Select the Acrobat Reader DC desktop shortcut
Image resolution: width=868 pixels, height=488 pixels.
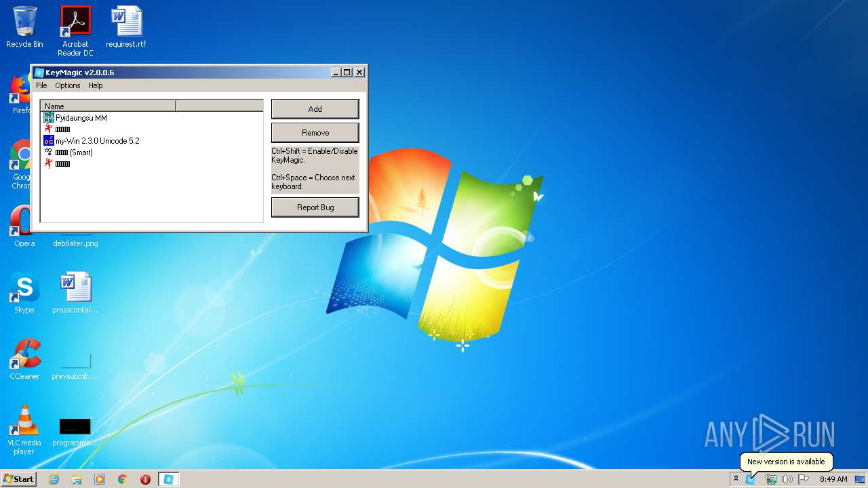coord(75,30)
